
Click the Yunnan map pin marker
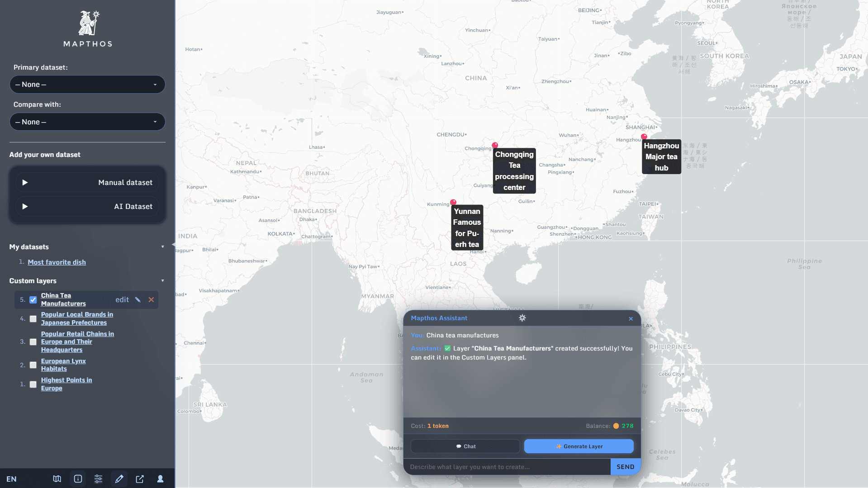click(453, 202)
